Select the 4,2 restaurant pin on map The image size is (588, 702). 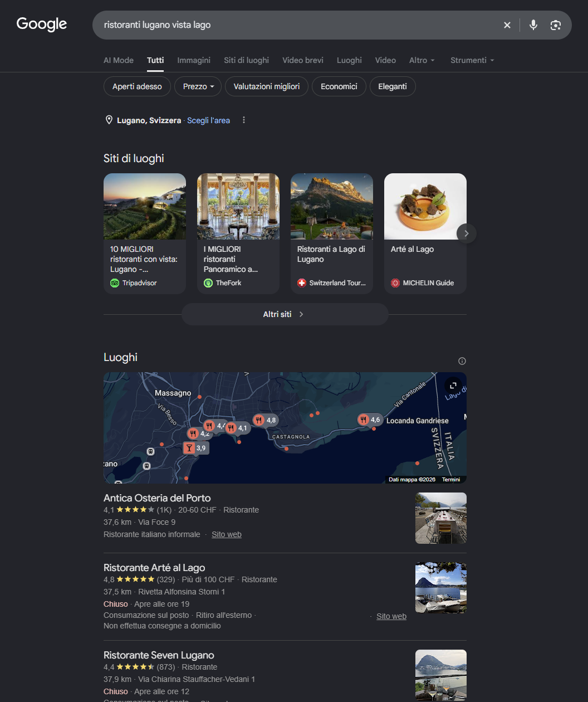point(199,433)
